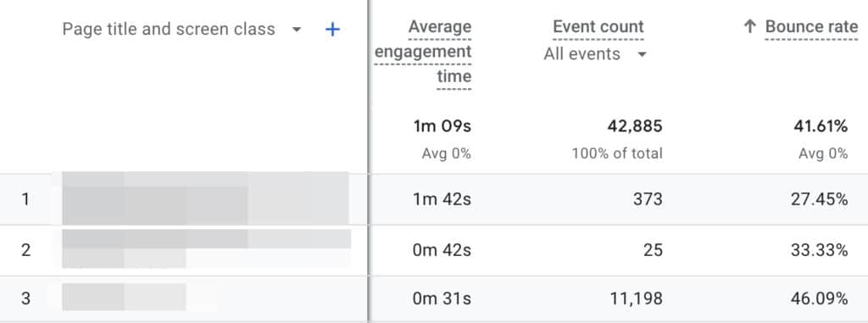Click the 0m 42s engagement time cell
This screenshot has width=868, height=323.
(x=442, y=250)
